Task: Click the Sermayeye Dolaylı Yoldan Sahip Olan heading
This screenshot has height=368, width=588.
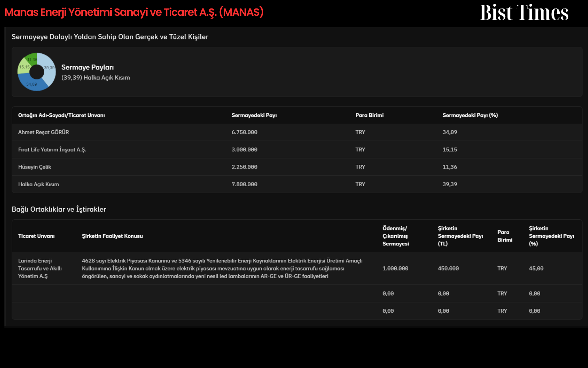Action: (x=110, y=37)
